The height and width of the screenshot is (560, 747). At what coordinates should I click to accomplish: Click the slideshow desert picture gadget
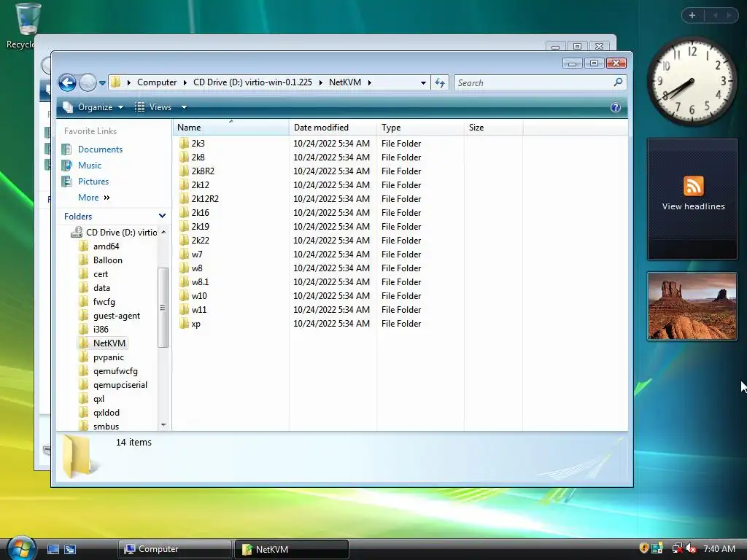coord(692,306)
